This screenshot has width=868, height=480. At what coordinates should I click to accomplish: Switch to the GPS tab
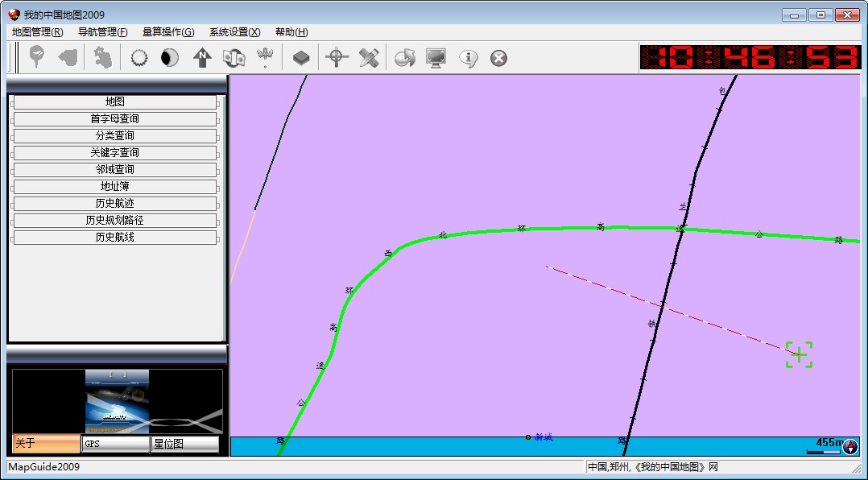point(115,444)
